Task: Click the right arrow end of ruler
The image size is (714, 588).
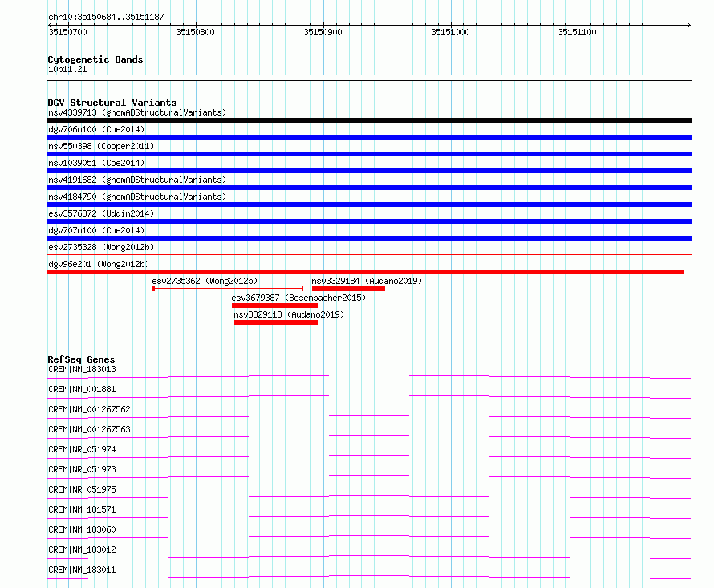Action: (688, 25)
